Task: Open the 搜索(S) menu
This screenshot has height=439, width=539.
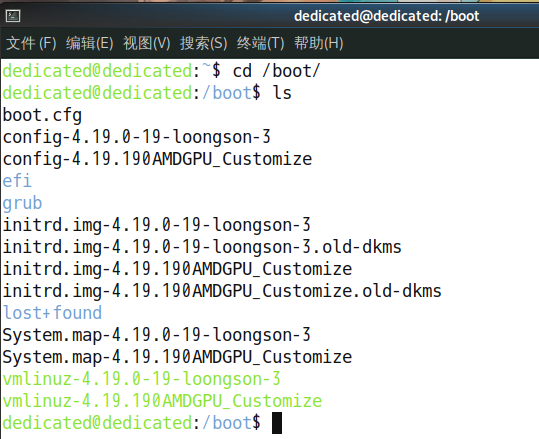Action: (x=204, y=43)
